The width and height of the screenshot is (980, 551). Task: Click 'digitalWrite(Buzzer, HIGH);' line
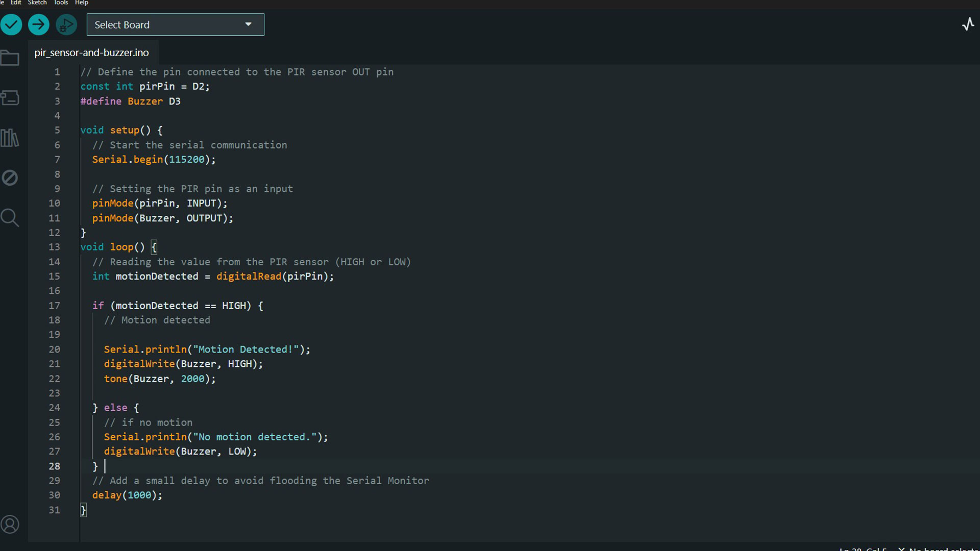(x=183, y=364)
